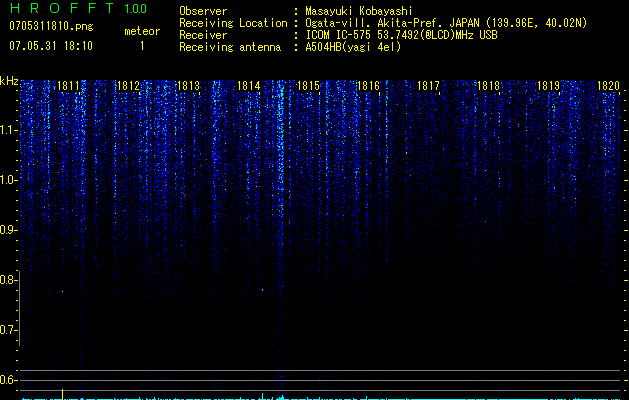Click the 0.8 kHz axis label
629x400 pixels.
(x=8, y=280)
